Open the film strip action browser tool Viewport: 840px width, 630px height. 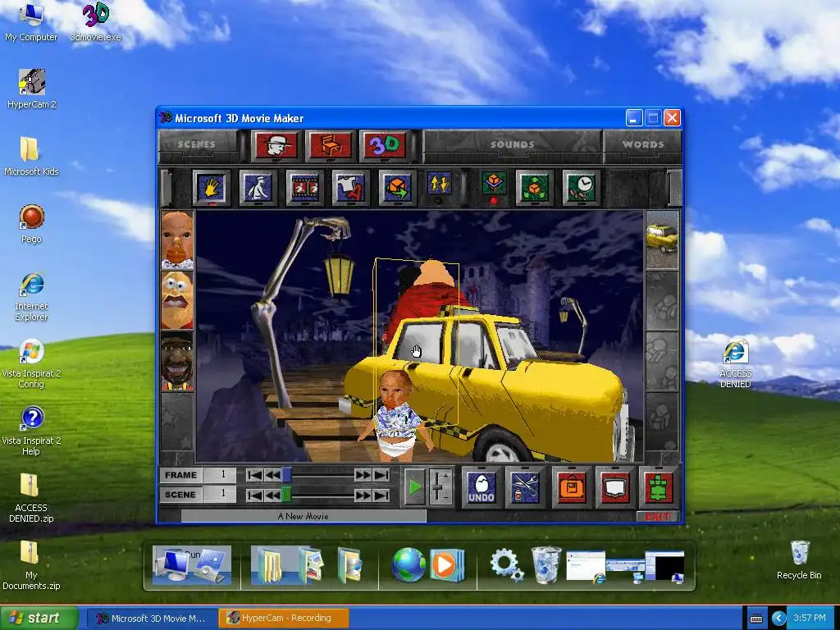[304, 188]
